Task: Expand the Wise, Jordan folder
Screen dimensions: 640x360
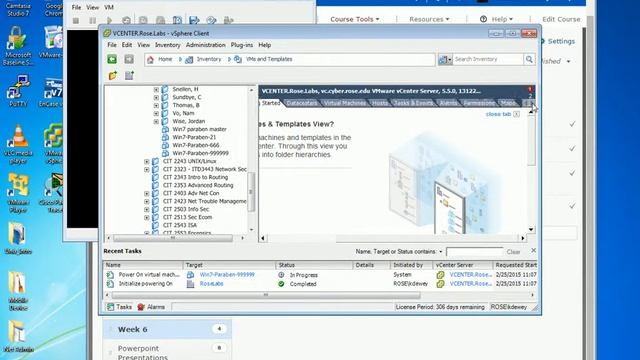Action: click(156, 122)
